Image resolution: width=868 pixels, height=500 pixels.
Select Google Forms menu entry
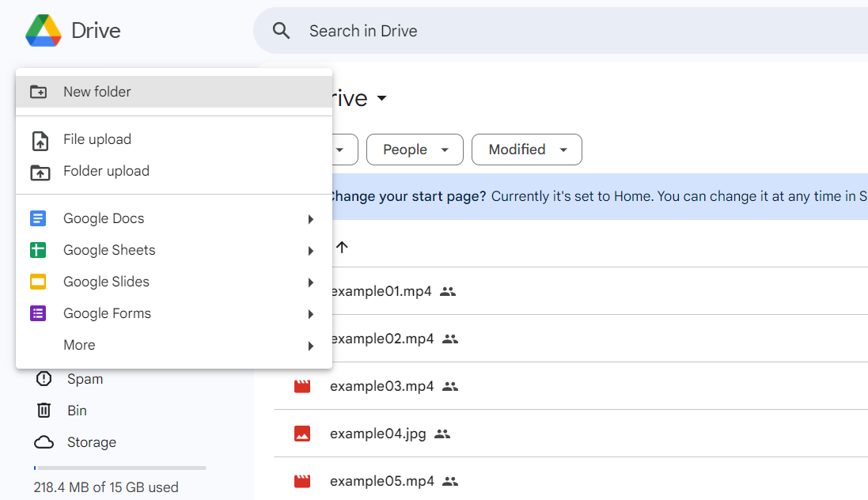pos(174,313)
